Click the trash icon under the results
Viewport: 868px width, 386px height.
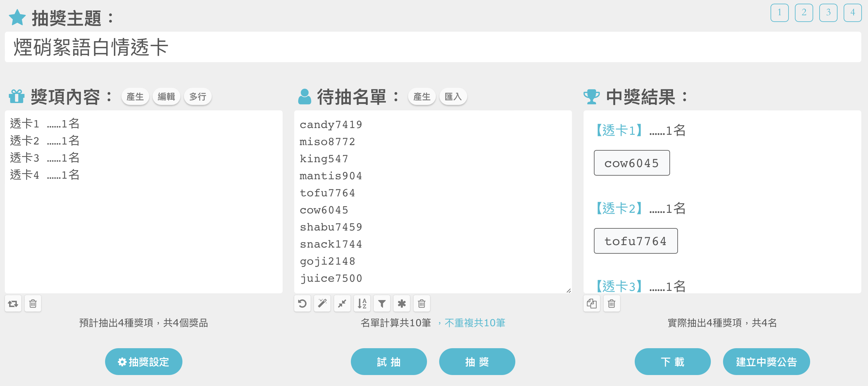point(612,303)
